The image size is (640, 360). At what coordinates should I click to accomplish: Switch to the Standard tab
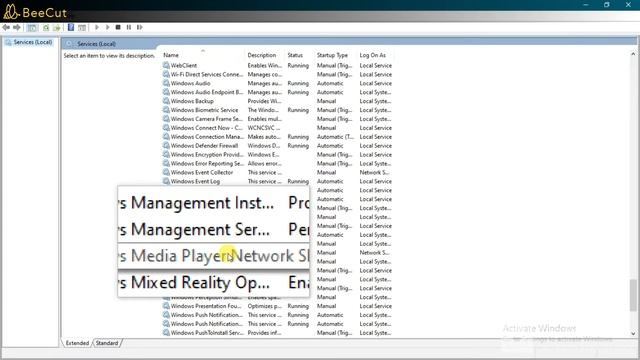tap(107, 343)
